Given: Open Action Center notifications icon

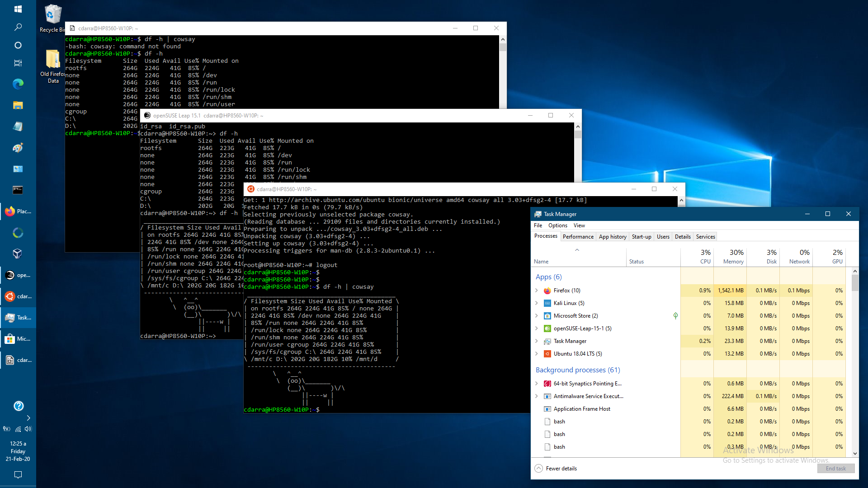Looking at the screenshot, I should click(18, 474).
